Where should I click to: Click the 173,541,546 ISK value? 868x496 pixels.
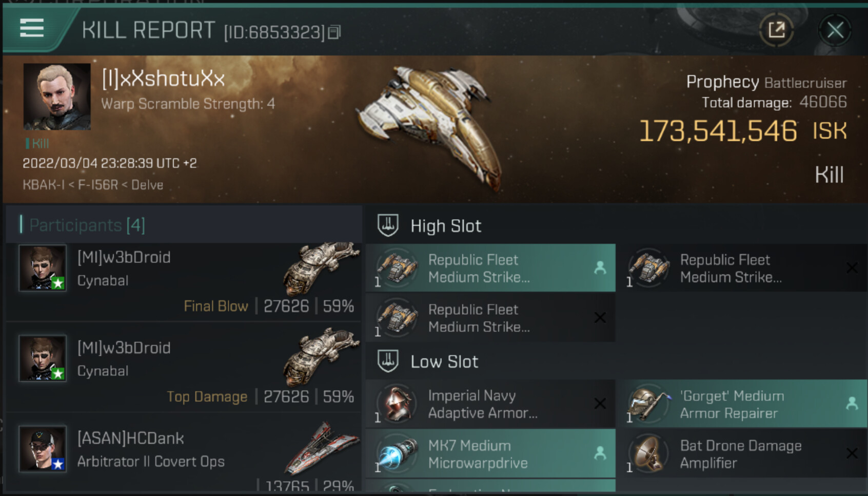[718, 131]
